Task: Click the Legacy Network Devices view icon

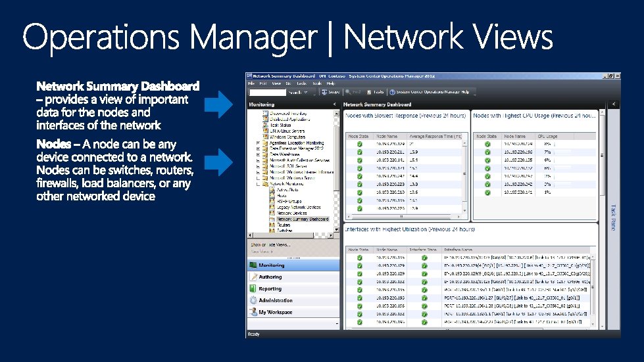Action: [272, 207]
